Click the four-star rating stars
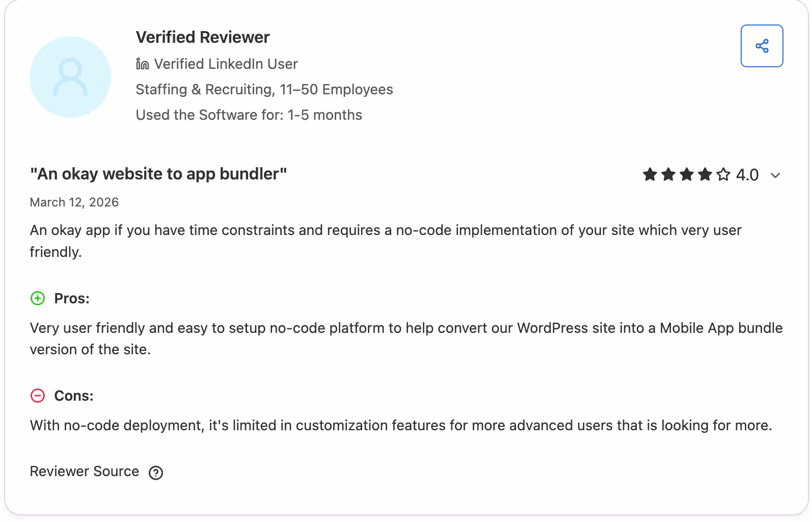Image resolution: width=812 pixels, height=522 pixels. click(687, 175)
